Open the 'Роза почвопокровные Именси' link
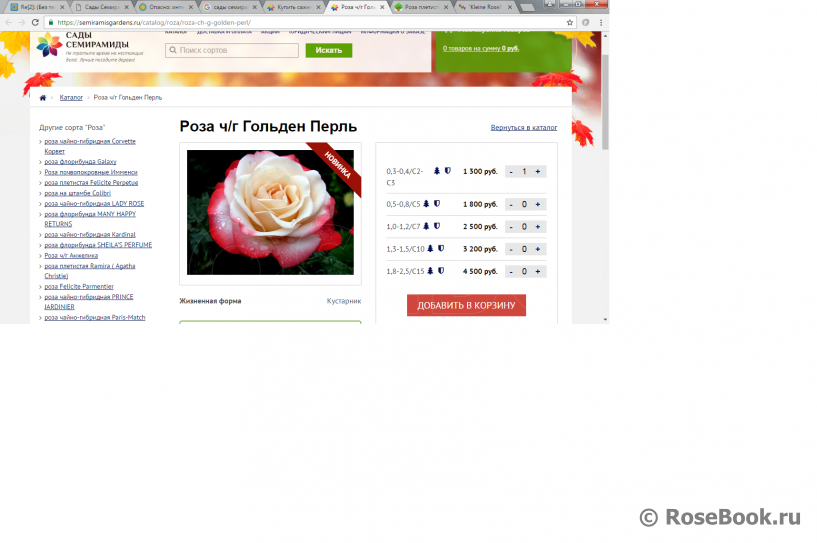The width and height of the screenshot is (817, 543). pyautogui.click(x=91, y=172)
